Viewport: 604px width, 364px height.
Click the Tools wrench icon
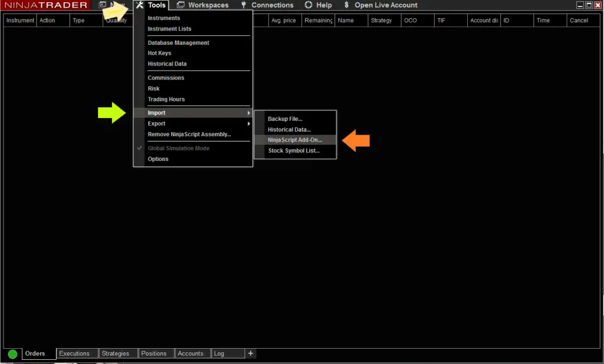click(139, 5)
